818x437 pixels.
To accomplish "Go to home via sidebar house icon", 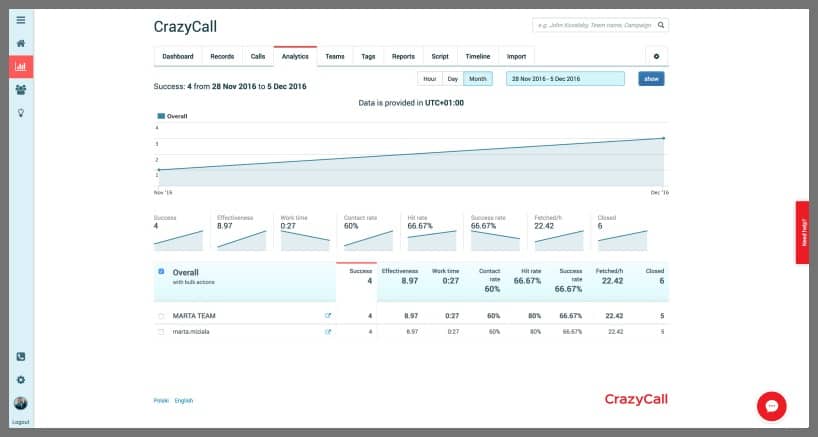I will (20, 44).
